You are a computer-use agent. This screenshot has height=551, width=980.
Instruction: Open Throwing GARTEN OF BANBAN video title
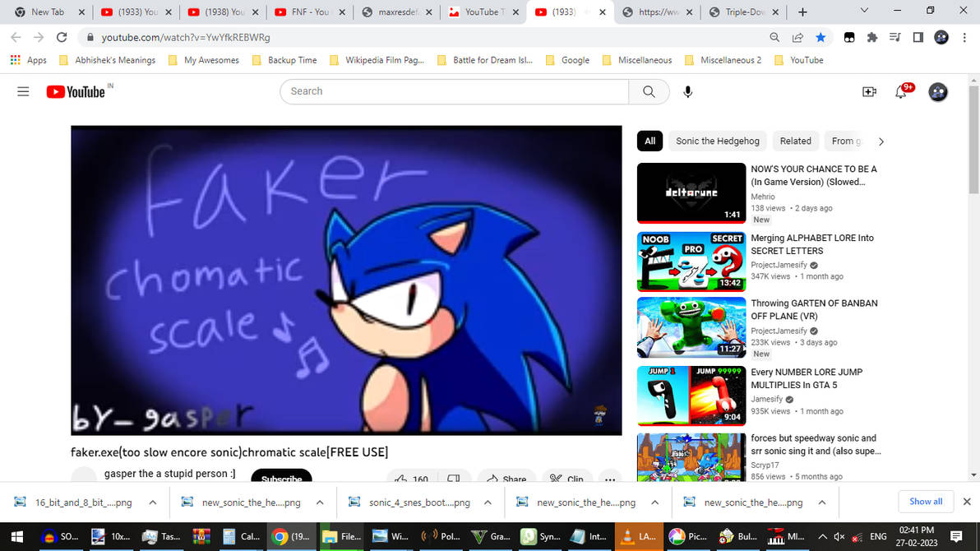click(814, 309)
